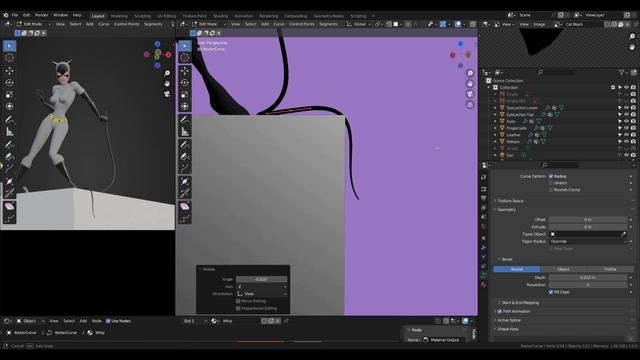Click the Extrude value field

tap(588, 227)
